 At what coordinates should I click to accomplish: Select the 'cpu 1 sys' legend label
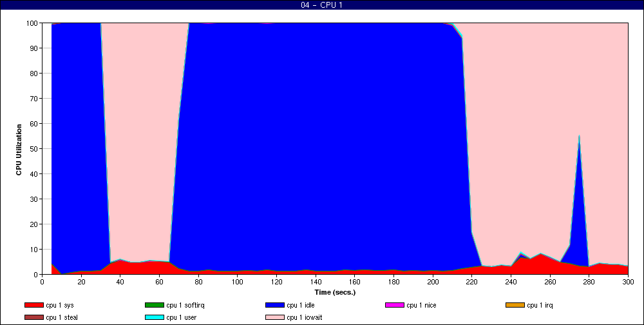[x=60, y=305]
